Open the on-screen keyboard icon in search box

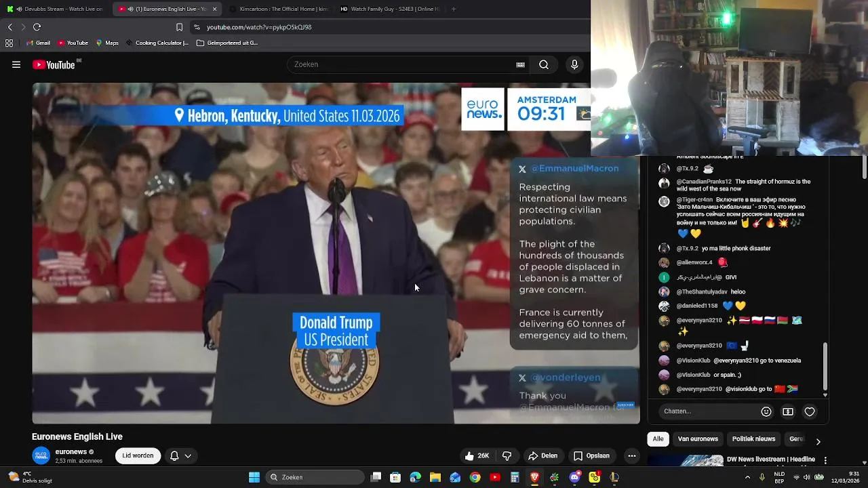point(520,64)
